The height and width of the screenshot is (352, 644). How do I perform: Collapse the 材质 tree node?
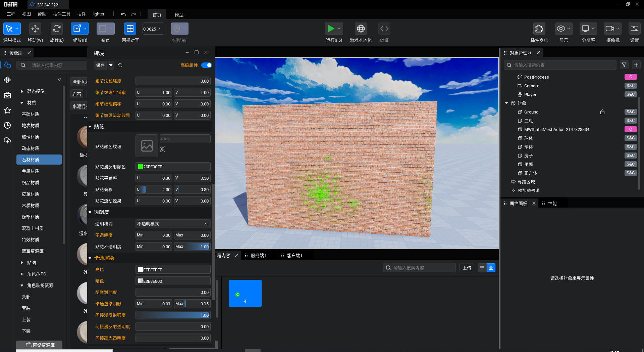point(22,103)
